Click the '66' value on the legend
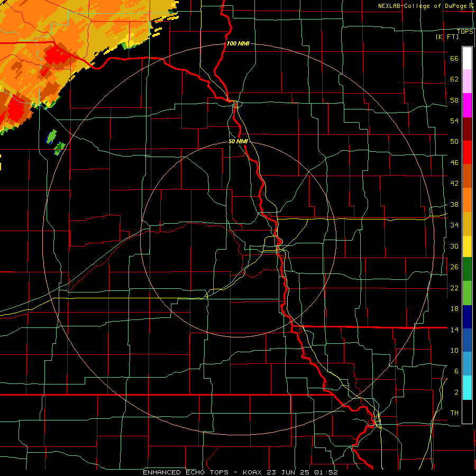 click(x=454, y=58)
